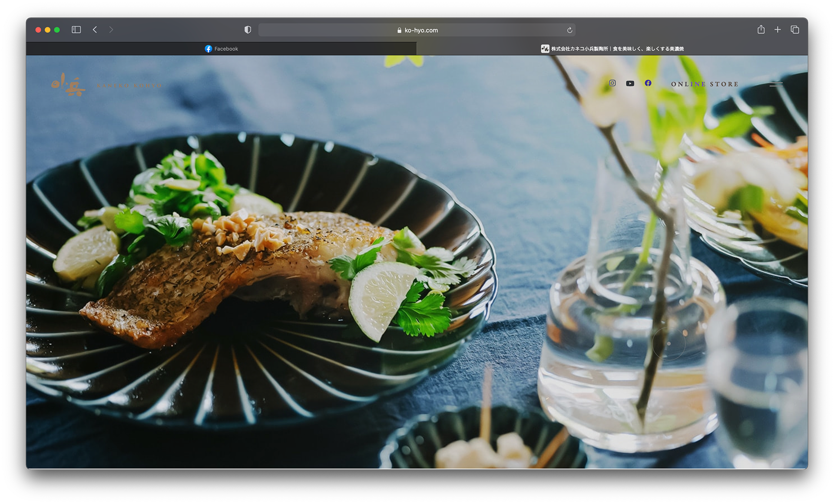Close the Safari window

38,30
